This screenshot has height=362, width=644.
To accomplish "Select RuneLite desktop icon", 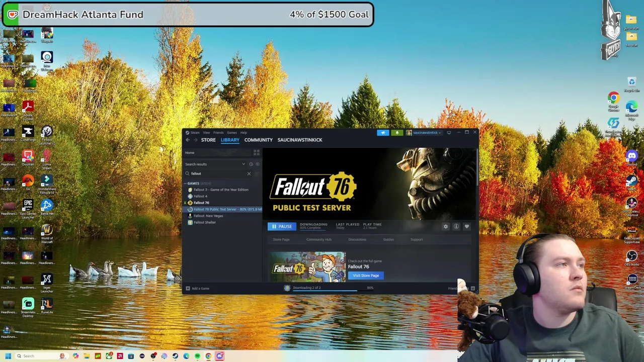I will [x=47, y=306].
